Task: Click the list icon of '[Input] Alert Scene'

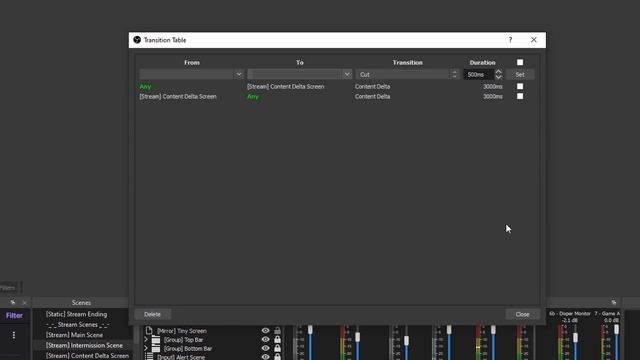Action: click(x=149, y=357)
